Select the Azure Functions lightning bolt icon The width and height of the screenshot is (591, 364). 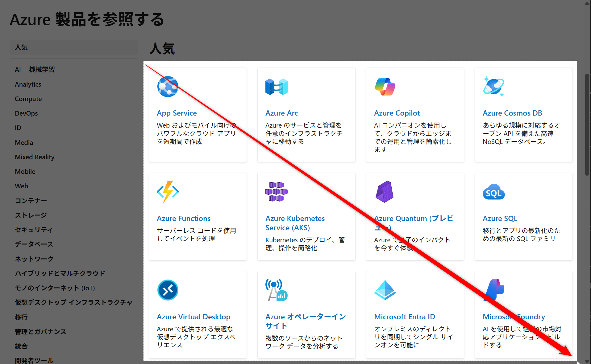click(x=168, y=192)
